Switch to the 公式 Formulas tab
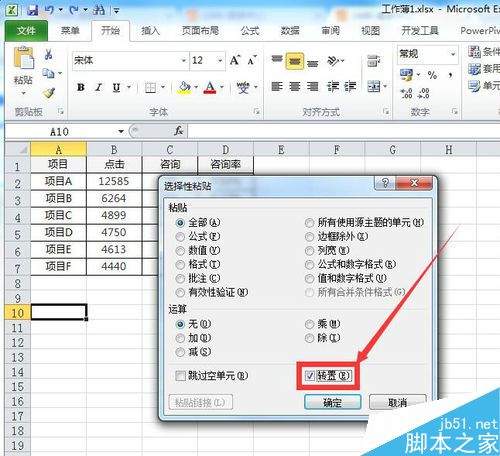Screen dimensions: 500x456 [x=250, y=31]
